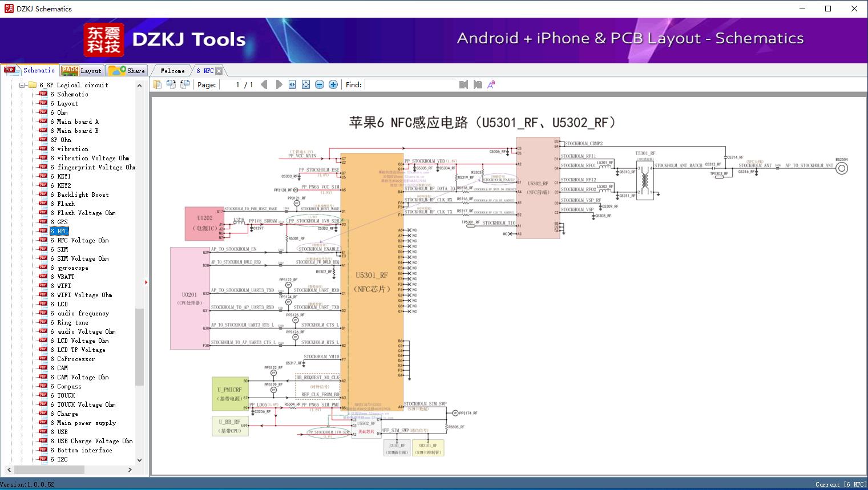Click the 'Version:1.0.0.52' status text

(x=27, y=484)
